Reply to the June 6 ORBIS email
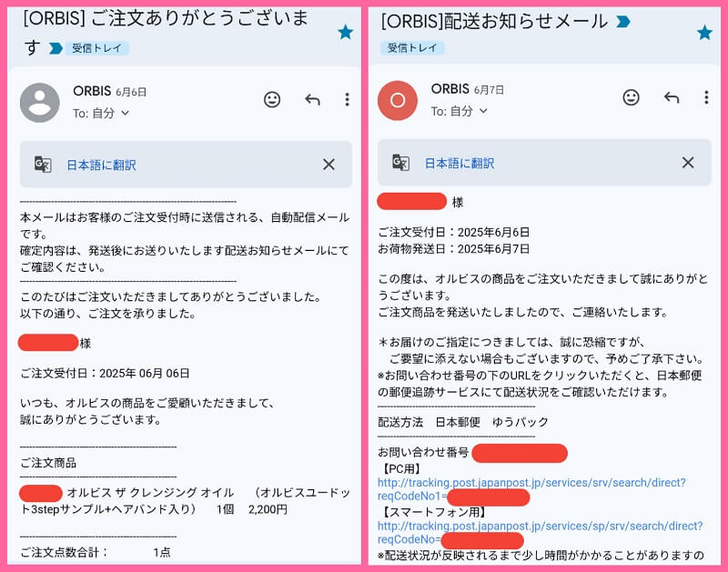This screenshot has width=728, height=572. (x=312, y=99)
